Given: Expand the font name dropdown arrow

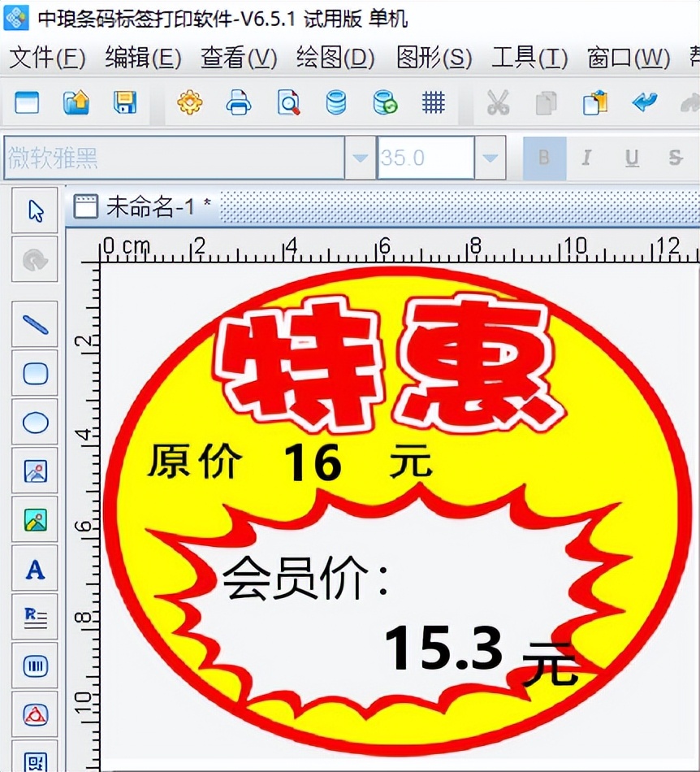Looking at the screenshot, I should (x=360, y=158).
